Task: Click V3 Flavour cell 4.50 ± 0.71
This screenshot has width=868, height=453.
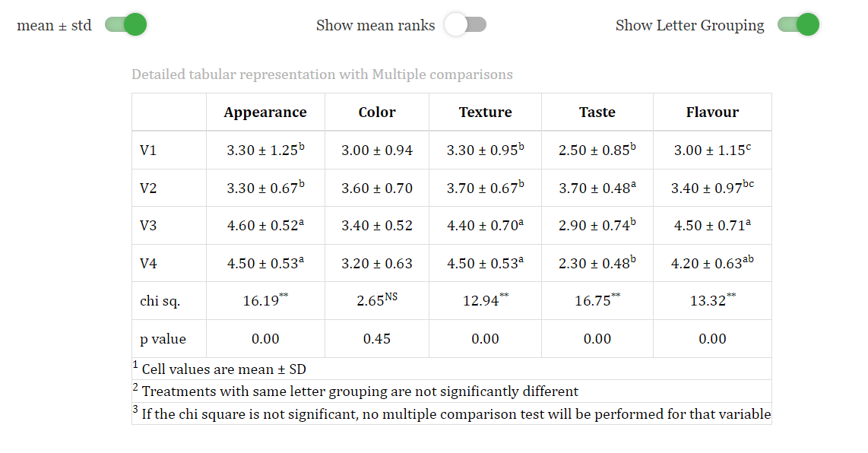Action: [x=712, y=226]
